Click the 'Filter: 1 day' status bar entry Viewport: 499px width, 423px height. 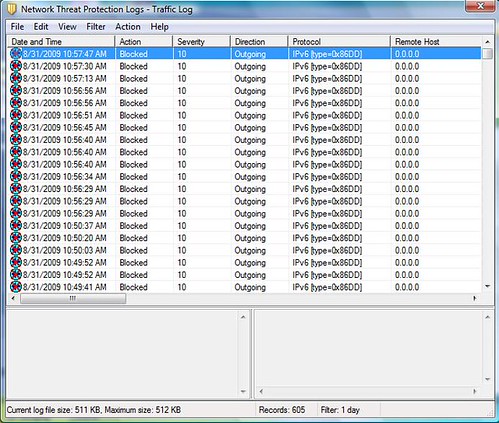coord(340,410)
